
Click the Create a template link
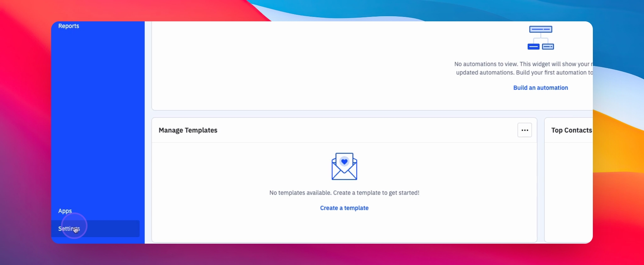click(x=344, y=208)
